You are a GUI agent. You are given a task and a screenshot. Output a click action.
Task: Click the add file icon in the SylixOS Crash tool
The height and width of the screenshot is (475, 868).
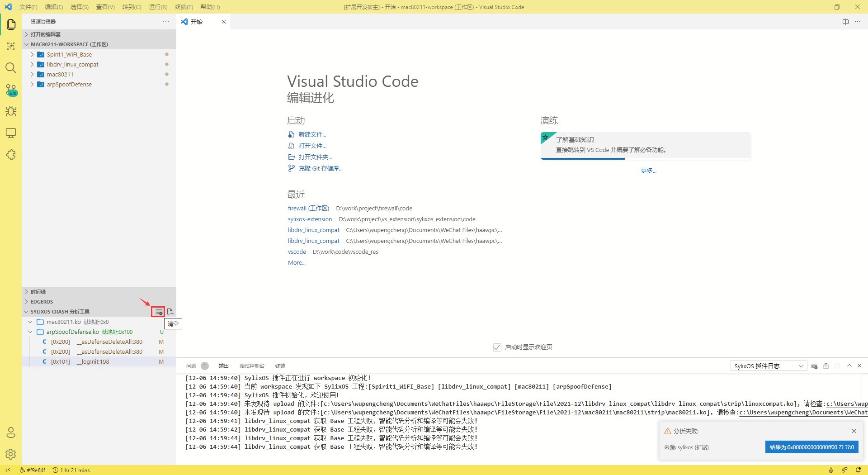coord(170,312)
